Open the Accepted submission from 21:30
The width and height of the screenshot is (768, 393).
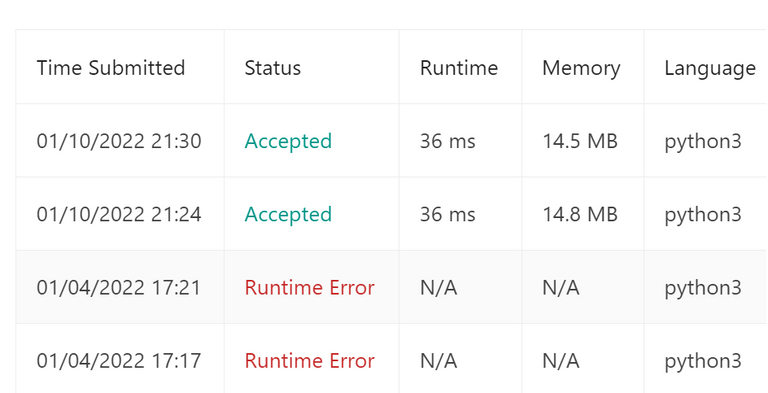[288, 141]
